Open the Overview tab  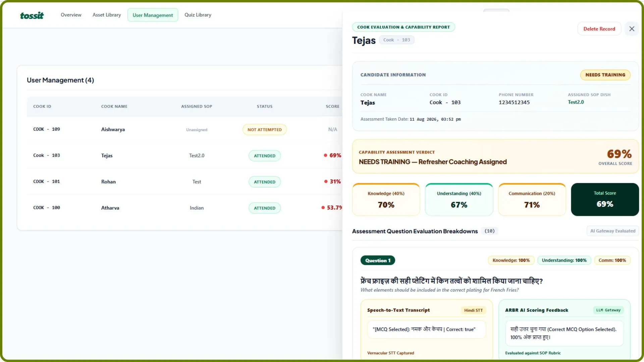[x=71, y=15]
